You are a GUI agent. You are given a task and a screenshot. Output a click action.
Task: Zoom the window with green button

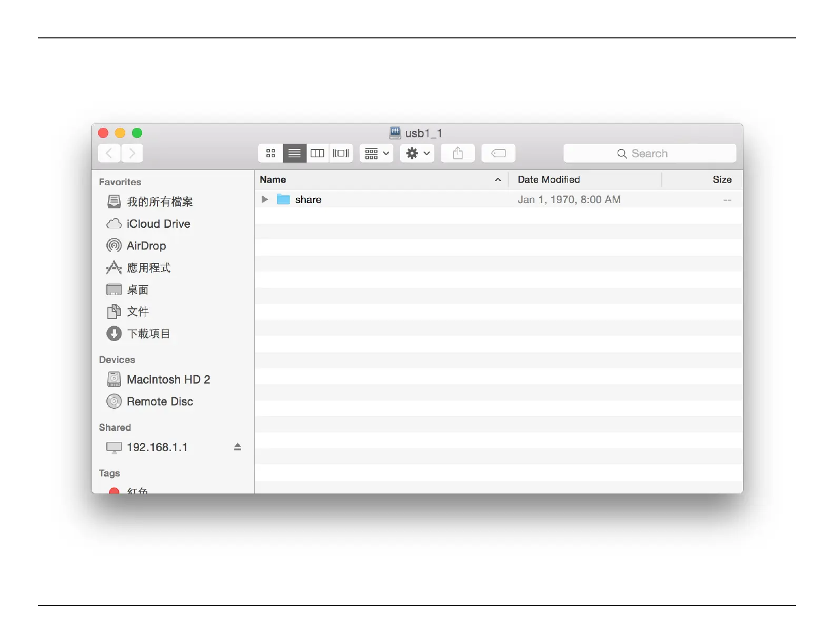pyautogui.click(x=137, y=133)
